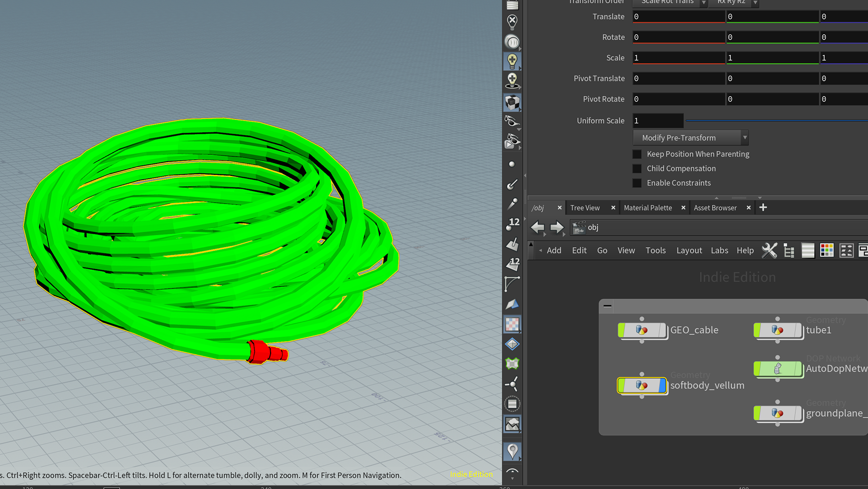Open the Layout menu
The width and height of the screenshot is (868, 489).
pyautogui.click(x=689, y=250)
